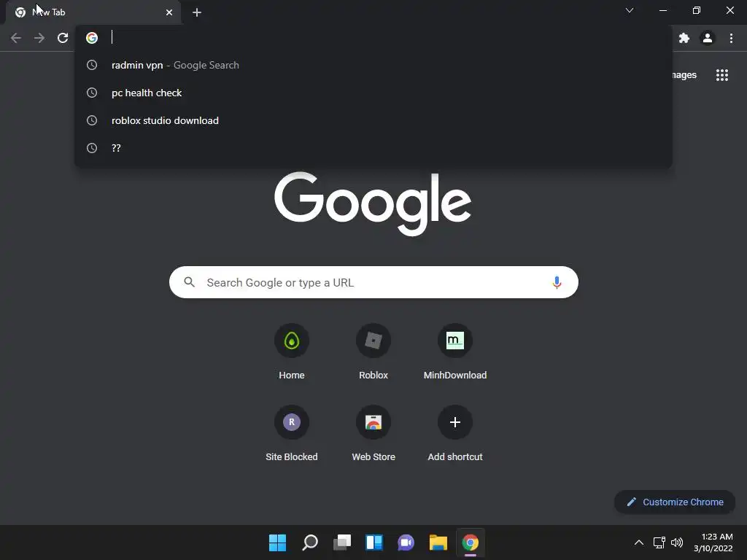Screen dimensions: 747x560
Task: Click the Customize Chrome button
Action: [675, 502]
